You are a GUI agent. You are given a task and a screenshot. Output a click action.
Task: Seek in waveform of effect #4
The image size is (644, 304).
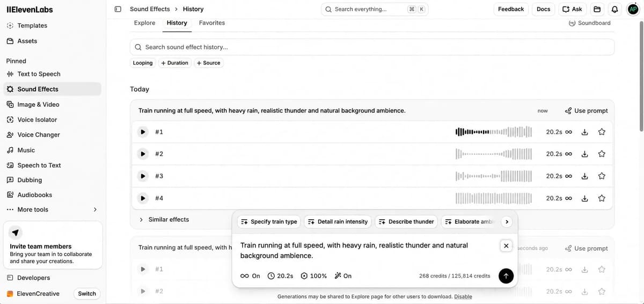(494, 198)
